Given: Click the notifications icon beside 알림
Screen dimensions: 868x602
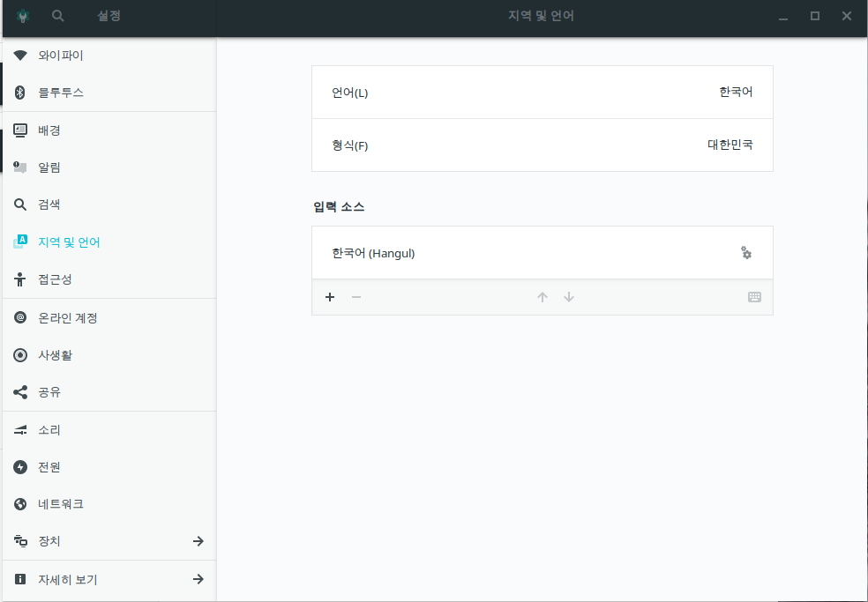Looking at the screenshot, I should coord(20,167).
